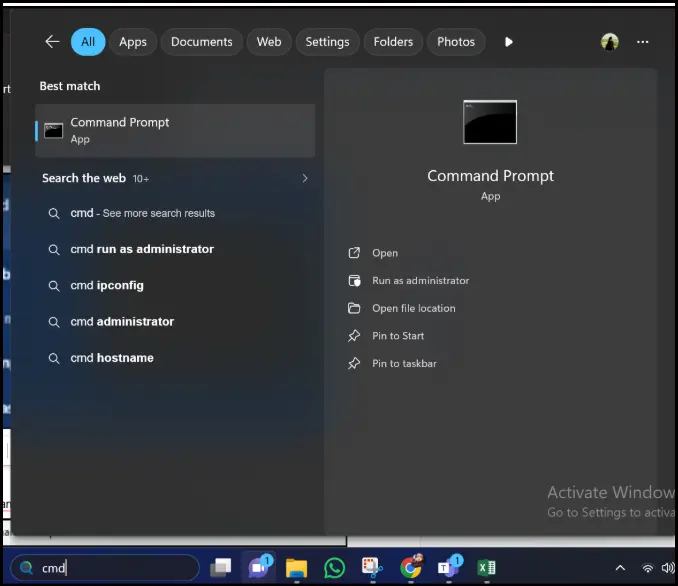Click Run as administrator
The image size is (678, 586).
(x=421, y=281)
